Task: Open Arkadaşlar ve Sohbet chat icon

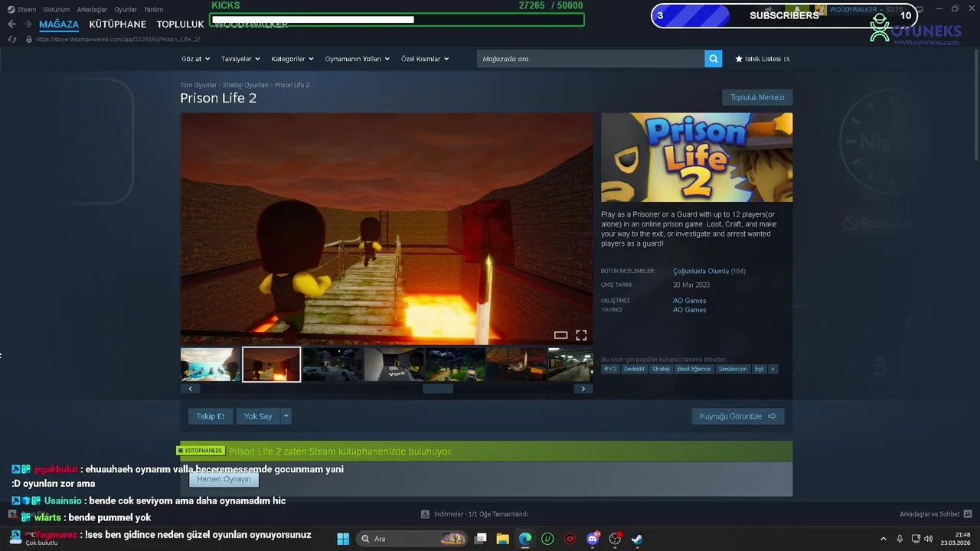Action: 968,514
